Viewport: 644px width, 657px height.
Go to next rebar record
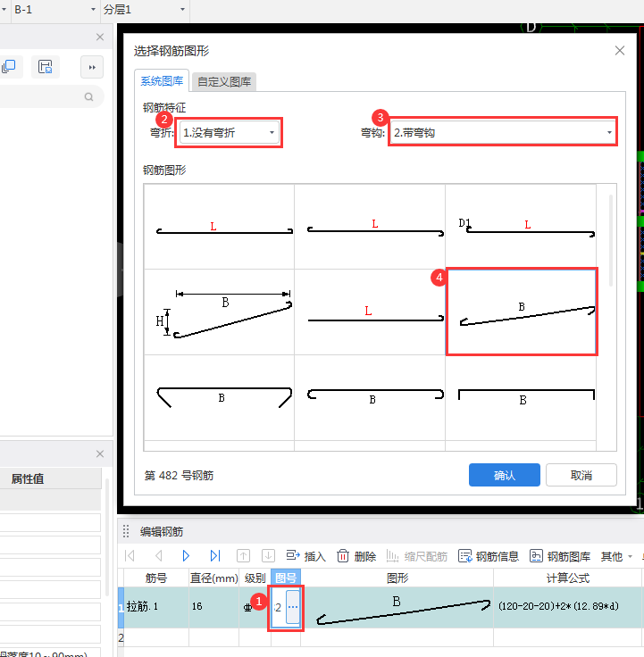[186, 556]
